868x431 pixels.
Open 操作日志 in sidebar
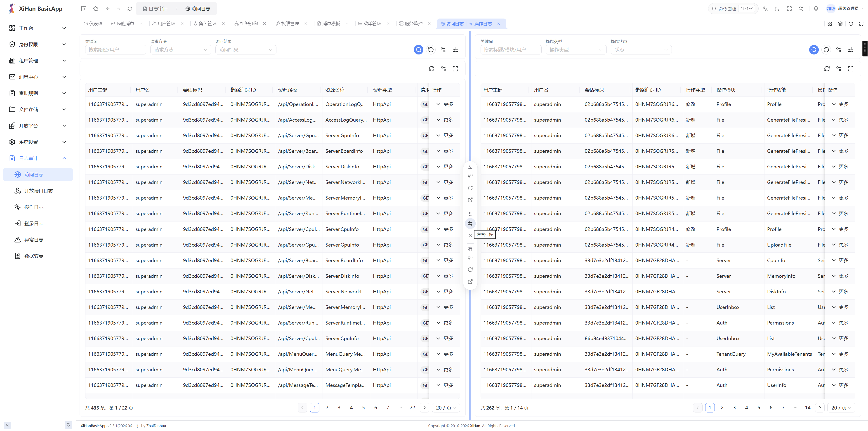click(x=38, y=207)
